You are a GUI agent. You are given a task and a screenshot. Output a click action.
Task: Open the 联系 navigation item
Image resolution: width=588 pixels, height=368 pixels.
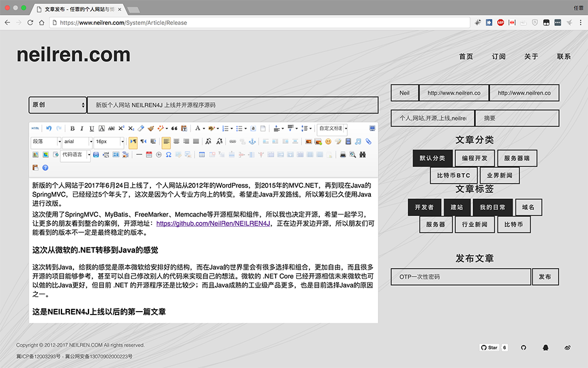click(x=564, y=57)
